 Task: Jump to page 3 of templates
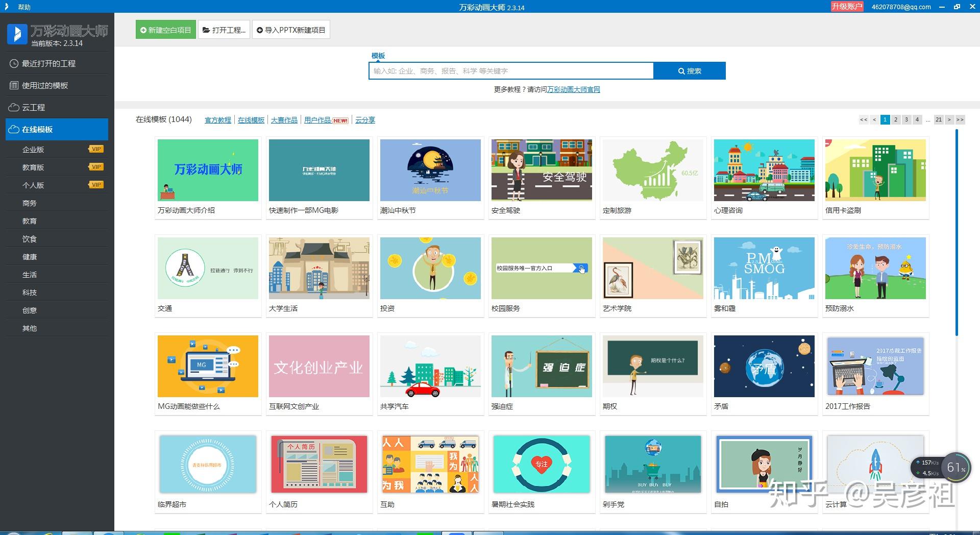coord(906,119)
